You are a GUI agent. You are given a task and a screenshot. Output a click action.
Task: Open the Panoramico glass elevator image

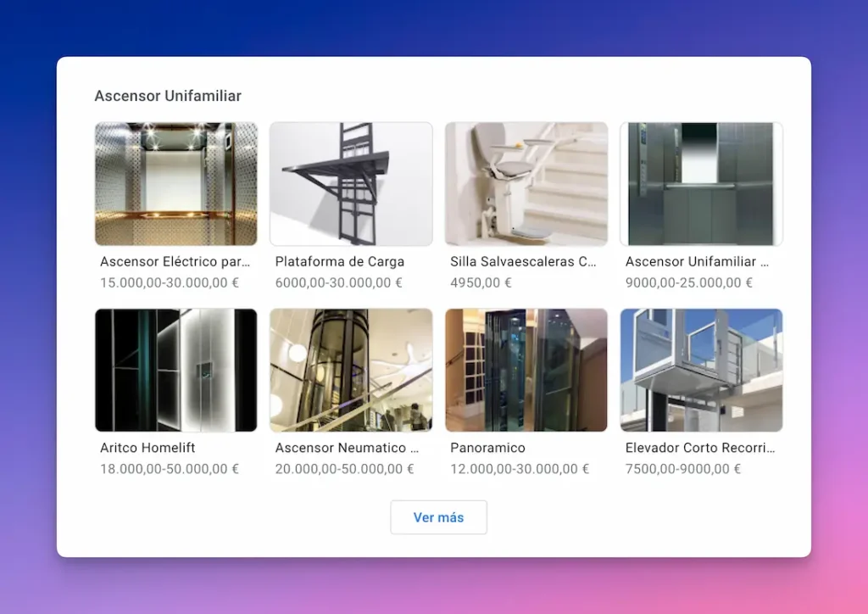pos(526,370)
